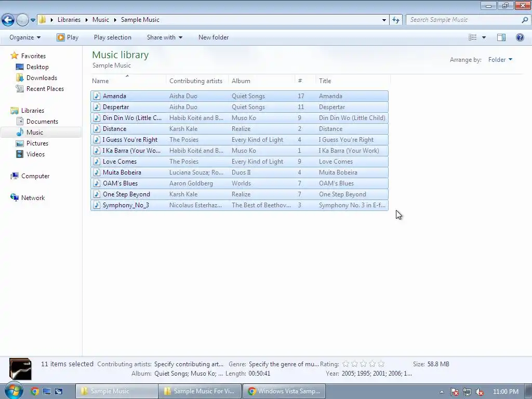532x399 pixels.
Task: Click the music file icon for Amanda
Action: pos(97,96)
